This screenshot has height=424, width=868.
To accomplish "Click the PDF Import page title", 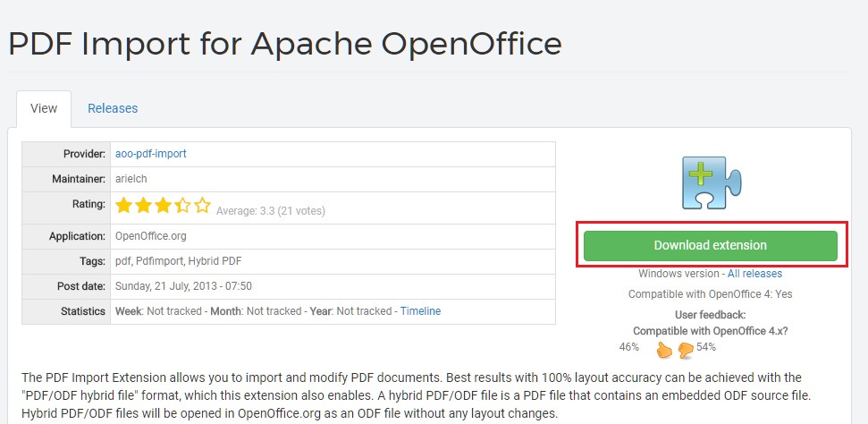I will click(285, 43).
